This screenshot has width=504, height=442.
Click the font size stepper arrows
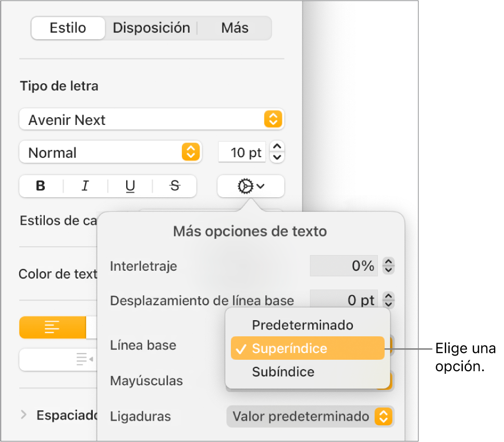tap(278, 153)
